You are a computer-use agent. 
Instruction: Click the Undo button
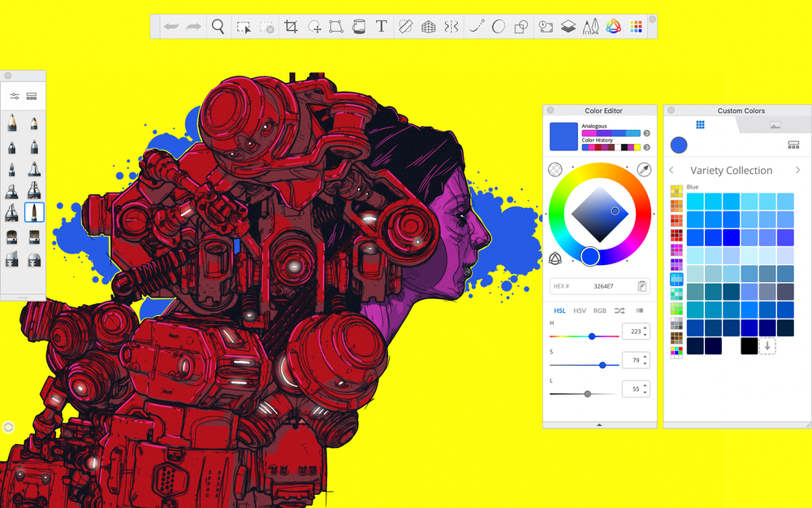[x=171, y=26]
